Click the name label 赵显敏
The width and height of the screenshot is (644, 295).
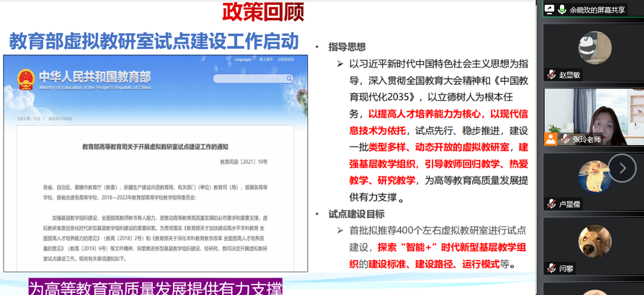pos(570,74)
